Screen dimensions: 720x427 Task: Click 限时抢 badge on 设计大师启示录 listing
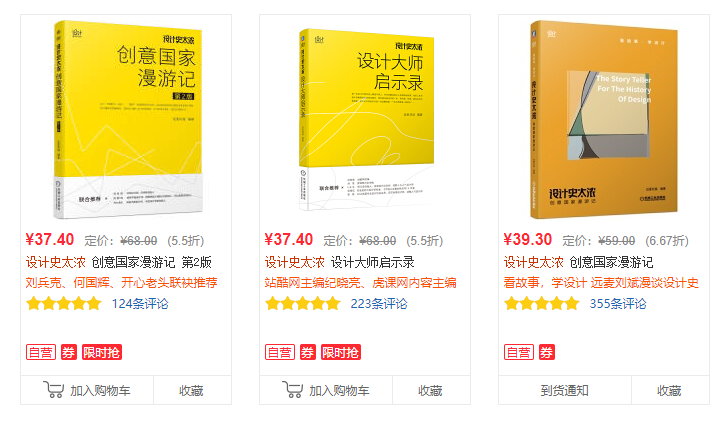click(x=341, y=352)
